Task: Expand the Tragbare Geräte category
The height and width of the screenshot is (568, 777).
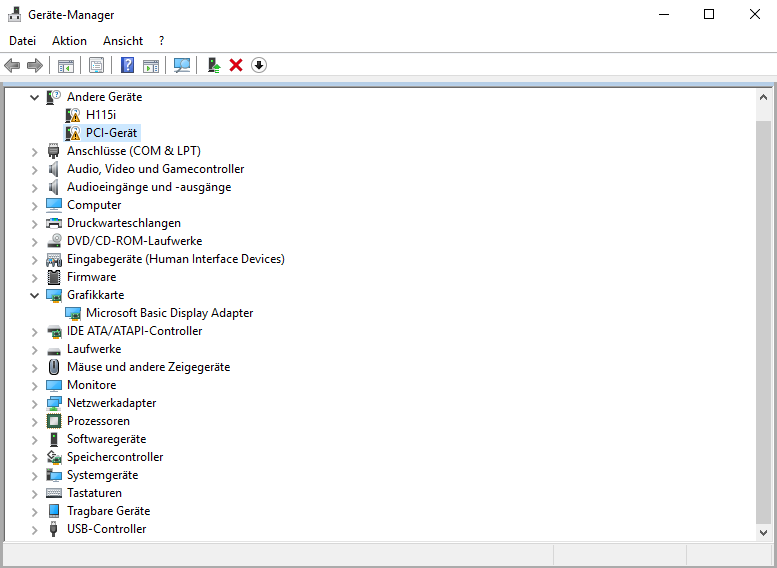Action: (x=34, y=511)
